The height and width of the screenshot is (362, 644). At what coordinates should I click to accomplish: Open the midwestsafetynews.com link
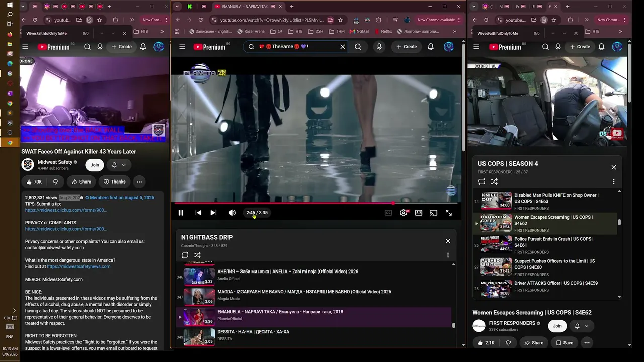point(78,266)
